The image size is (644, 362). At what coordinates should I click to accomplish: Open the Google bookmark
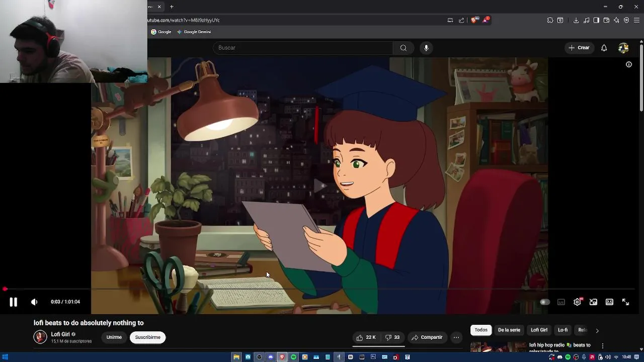[x=161, y=32]
